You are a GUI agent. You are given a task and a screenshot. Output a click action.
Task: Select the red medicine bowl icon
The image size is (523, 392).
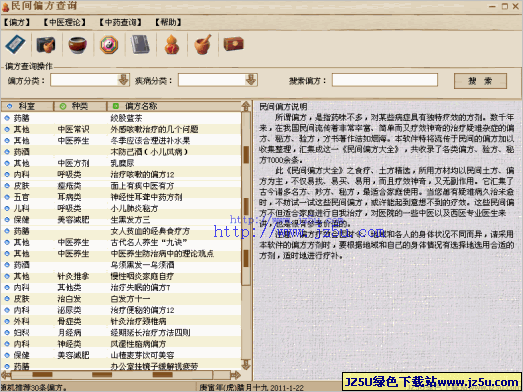tap(78, 44)
